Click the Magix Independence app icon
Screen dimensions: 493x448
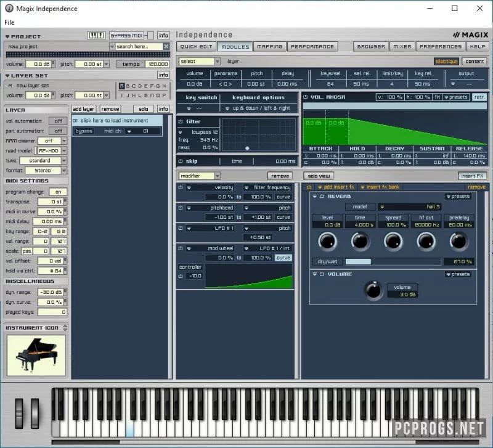coord(9,9)
